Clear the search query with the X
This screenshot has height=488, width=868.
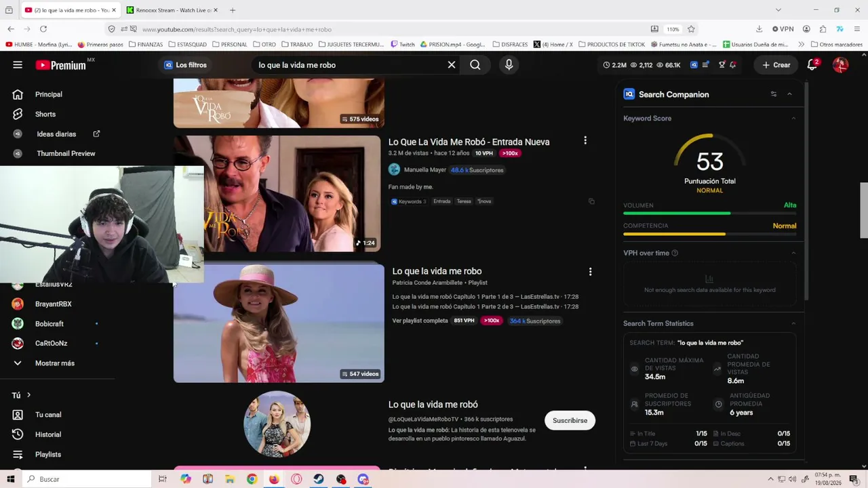[452, 65]
